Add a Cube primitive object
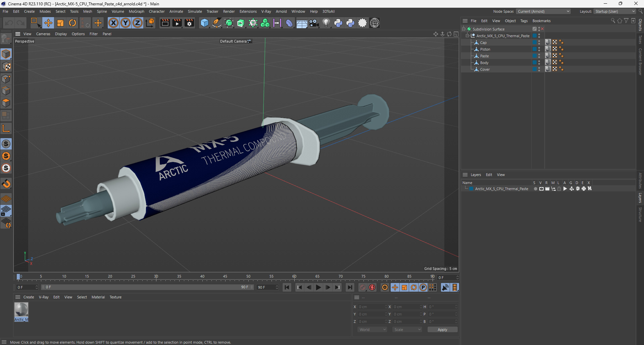Screen dimensions: 644x345 click(x=204, y=23)
